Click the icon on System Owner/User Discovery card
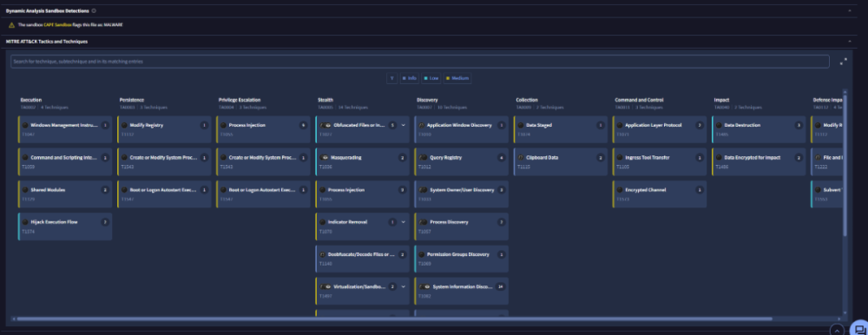Image resolution: width=868 pixels, height=335 pixels. [x=422, y=190]
